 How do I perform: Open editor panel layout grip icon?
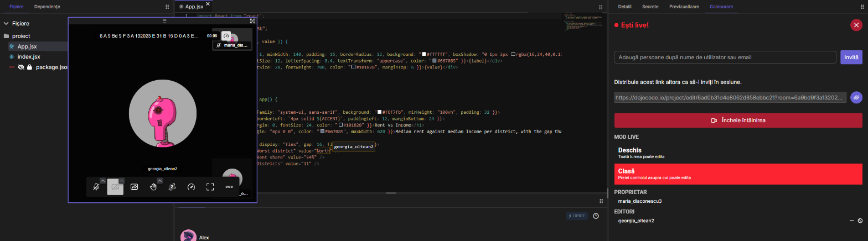(x=601, y=7)
